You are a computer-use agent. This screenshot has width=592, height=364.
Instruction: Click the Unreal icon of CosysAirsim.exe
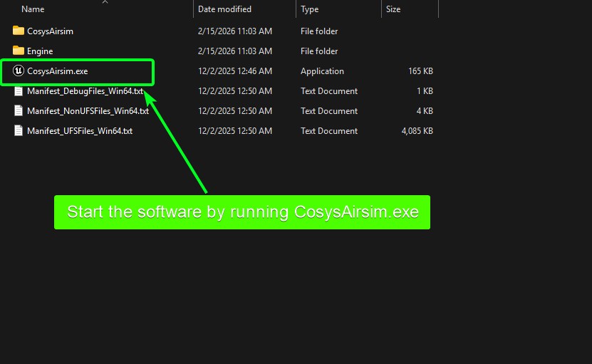pos(18,71)
